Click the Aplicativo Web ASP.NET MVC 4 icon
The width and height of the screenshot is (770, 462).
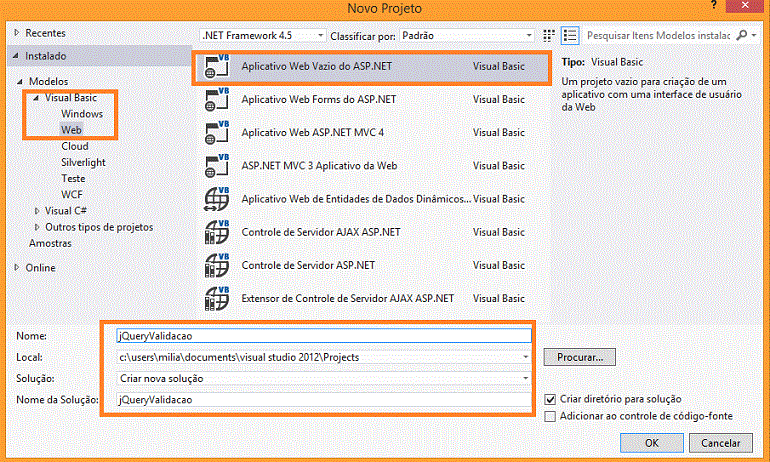[217, 133]
